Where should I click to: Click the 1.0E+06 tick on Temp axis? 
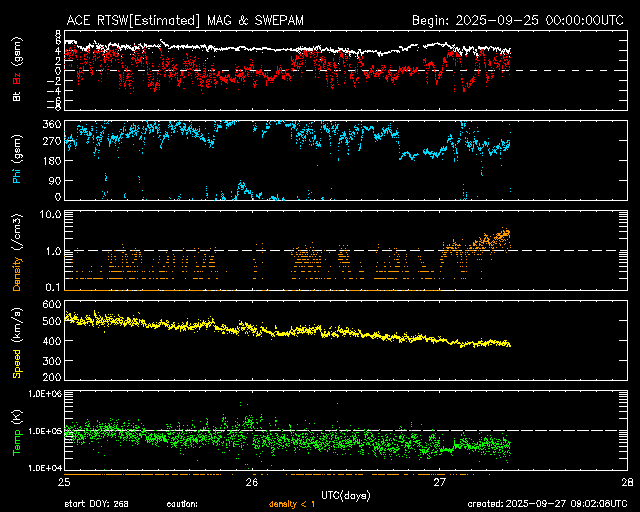coord(42,394)
